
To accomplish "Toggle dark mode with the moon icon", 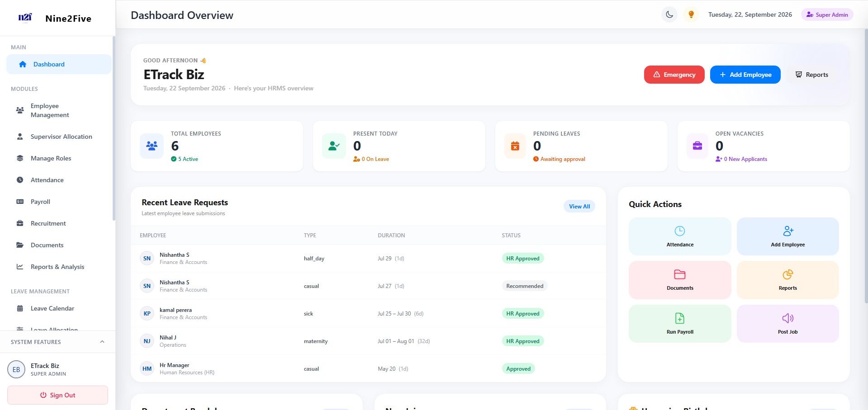I will coord(669,14).
